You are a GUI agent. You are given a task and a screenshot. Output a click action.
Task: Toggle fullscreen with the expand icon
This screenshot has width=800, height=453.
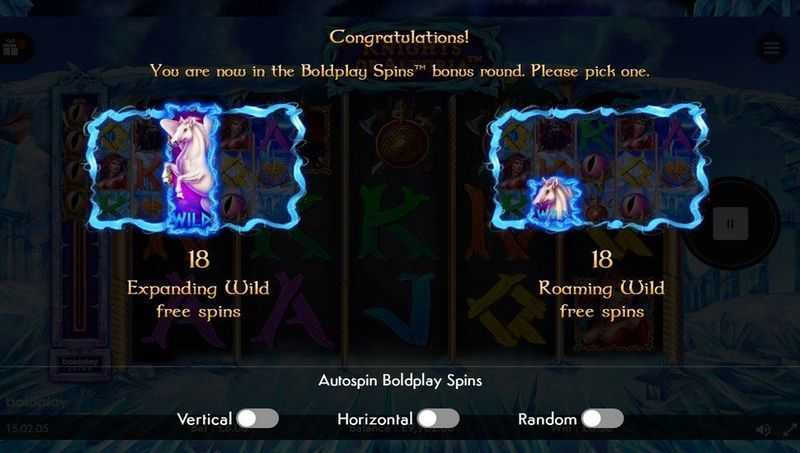pos(790,430)
